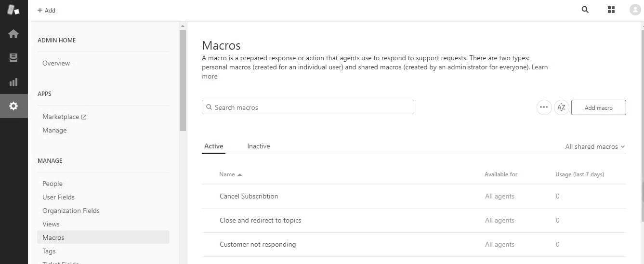This screenshot has width=644, height=264.
Task: Click the Admin gear icon
Action: [x=13, y=106]
